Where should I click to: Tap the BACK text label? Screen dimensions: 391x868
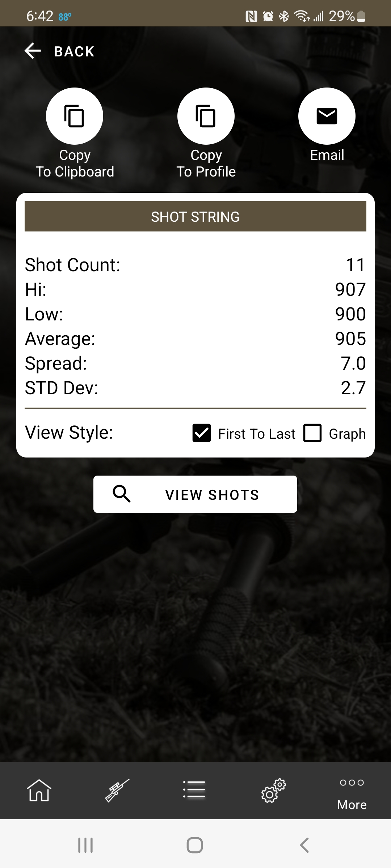pyautogui.click(x=74, y=51)
